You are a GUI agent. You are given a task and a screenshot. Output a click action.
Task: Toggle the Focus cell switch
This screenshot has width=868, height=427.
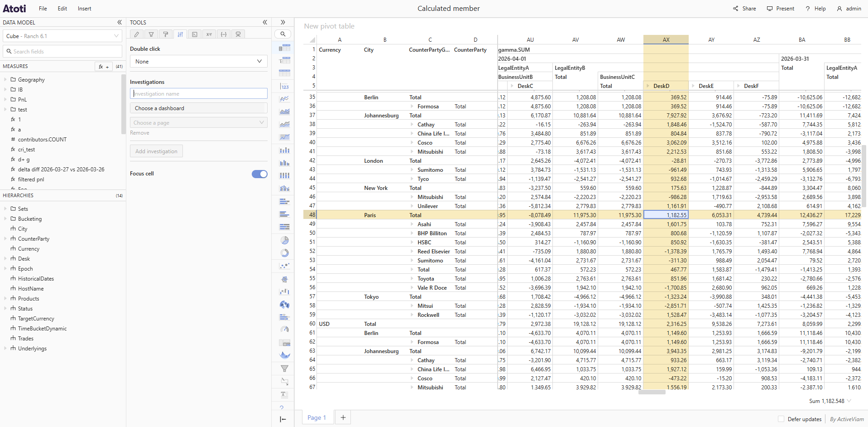259,174
